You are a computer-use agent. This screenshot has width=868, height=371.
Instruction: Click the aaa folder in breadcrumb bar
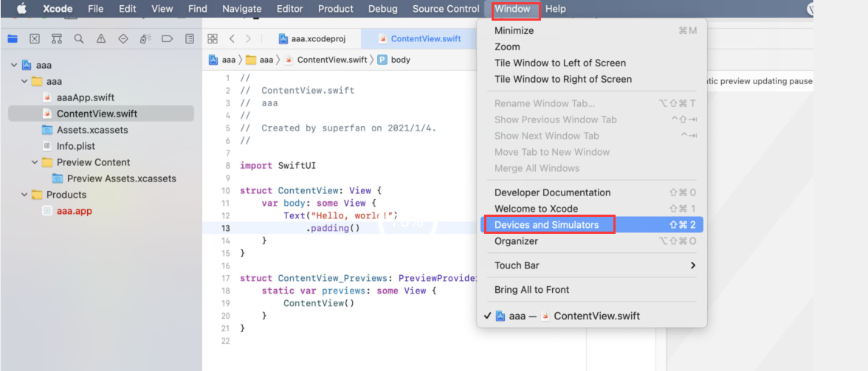click(x=259, y=60)
